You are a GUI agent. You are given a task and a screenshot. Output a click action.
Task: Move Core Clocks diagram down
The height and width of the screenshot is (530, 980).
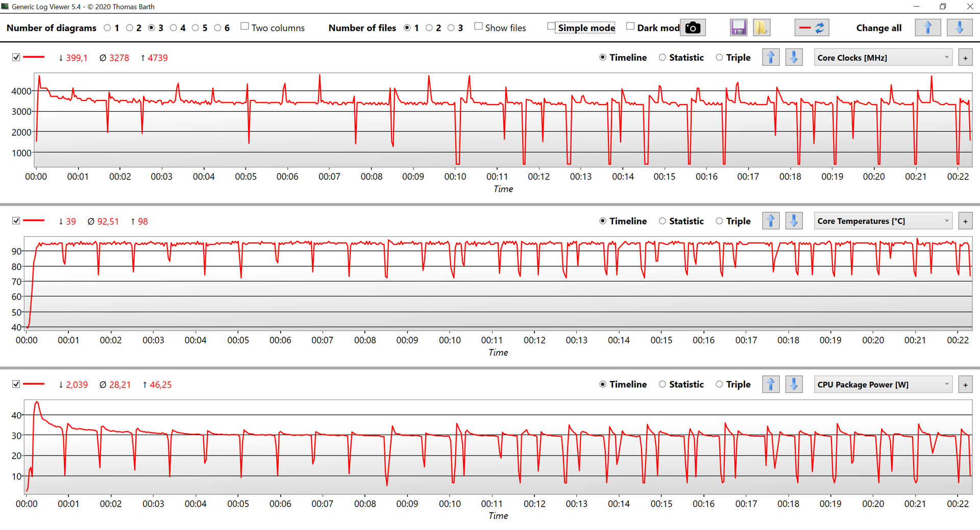point(794,58)
